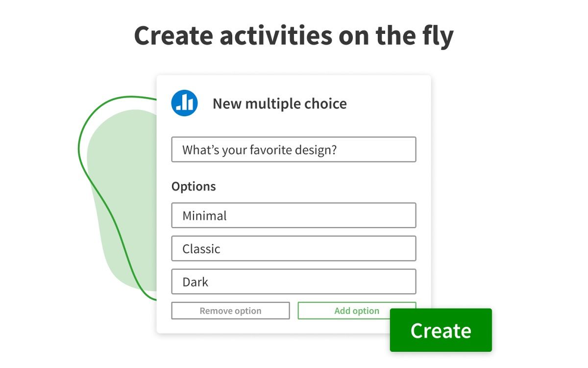Select the poll activity icon beside the title
The width and height of the screenshot is (588, 368).
185,102
